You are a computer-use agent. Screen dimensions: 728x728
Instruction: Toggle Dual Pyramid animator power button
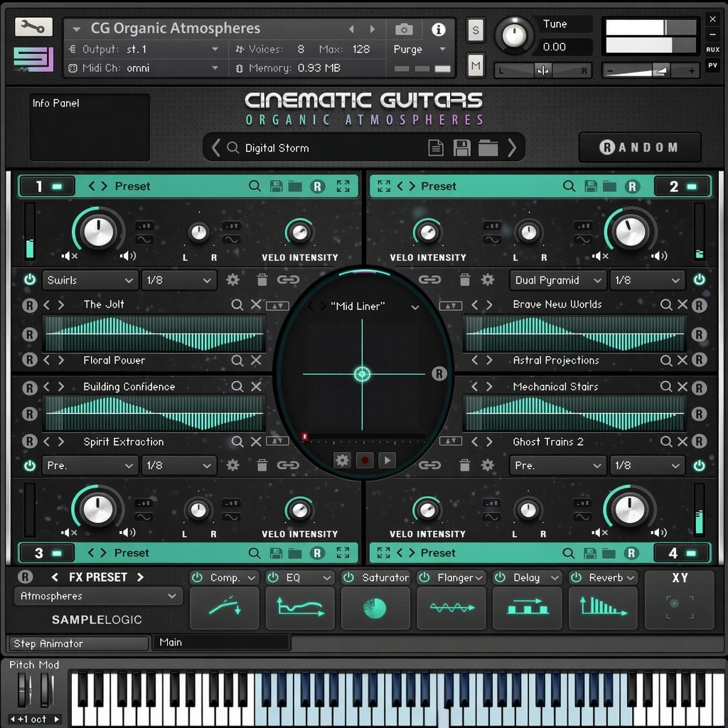click(699, 279)
